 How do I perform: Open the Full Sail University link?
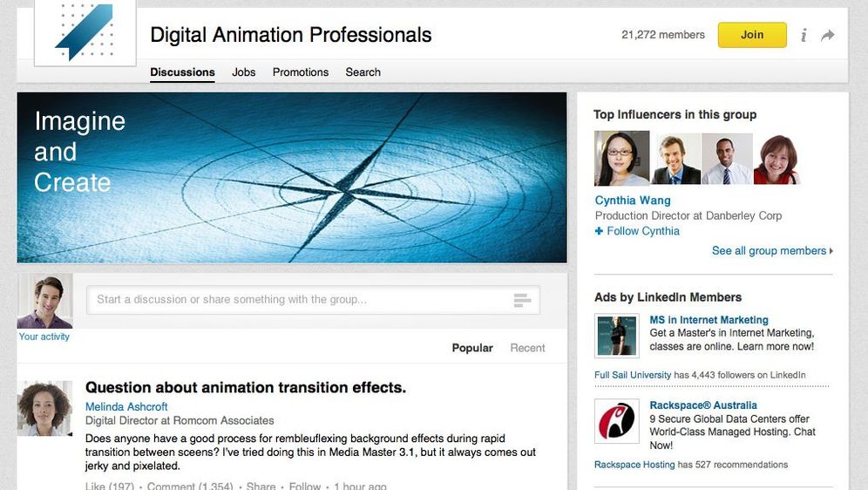633,375
